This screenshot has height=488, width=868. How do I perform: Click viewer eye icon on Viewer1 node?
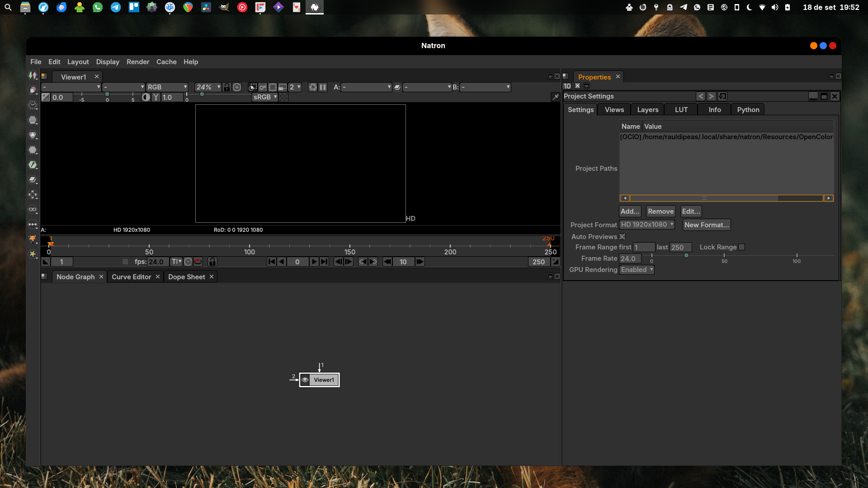point(305,380)
